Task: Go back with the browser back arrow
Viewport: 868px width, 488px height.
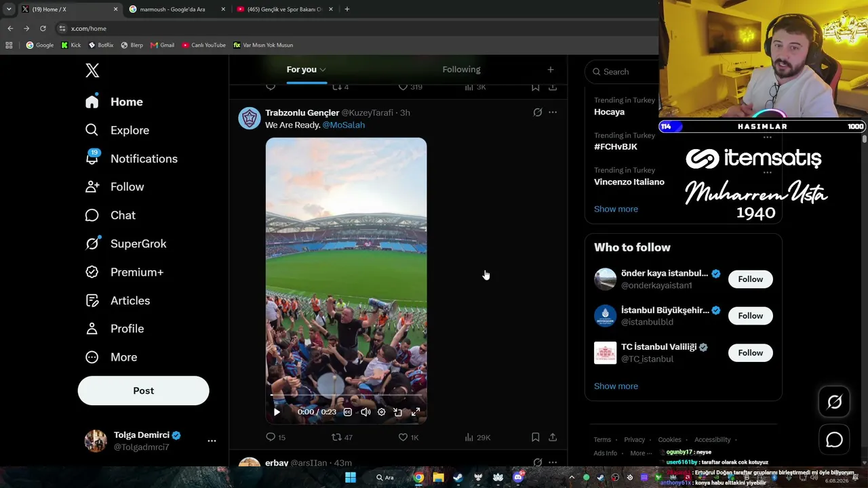Action: [10, 28]
